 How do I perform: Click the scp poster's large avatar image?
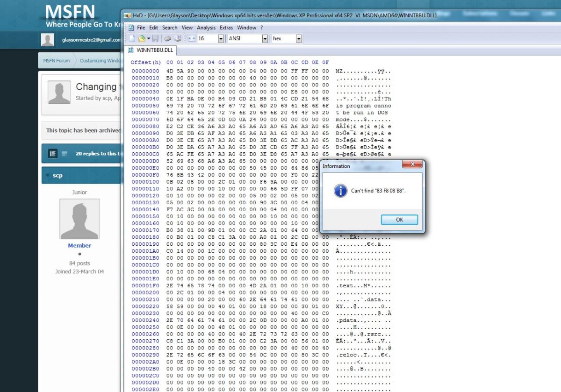tap(79, 219)
